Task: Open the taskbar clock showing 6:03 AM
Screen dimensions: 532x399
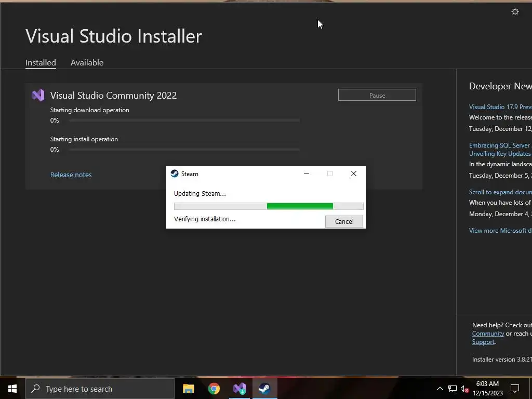Action: point(487,389)
